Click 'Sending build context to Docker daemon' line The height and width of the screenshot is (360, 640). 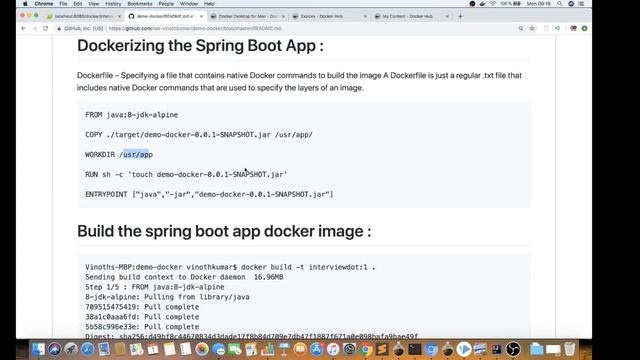pyautogui.click(x=184, y=277)
